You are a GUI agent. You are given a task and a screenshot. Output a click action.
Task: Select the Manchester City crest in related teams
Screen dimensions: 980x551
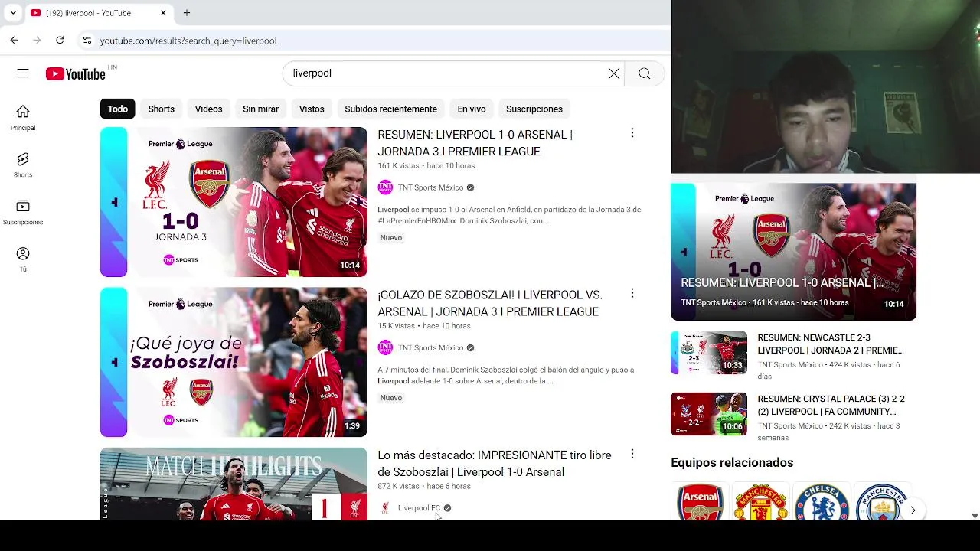click(x=882, y=502)
